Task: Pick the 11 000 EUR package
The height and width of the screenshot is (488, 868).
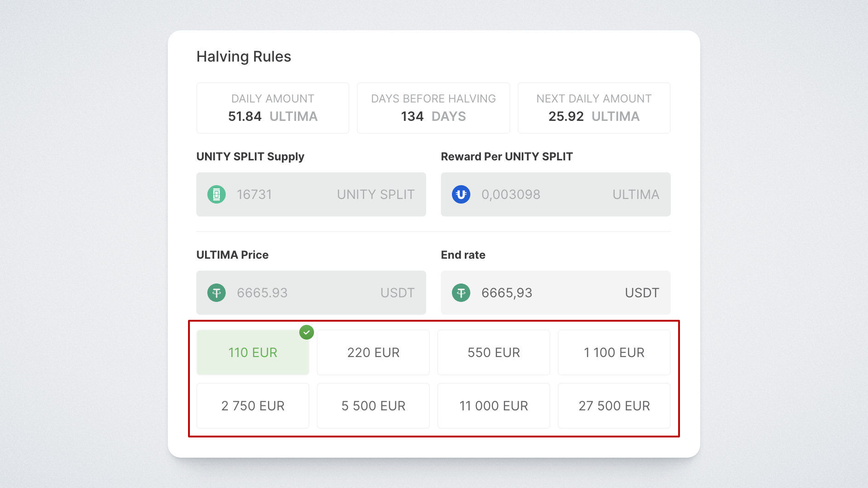Action: click(x=494, y=406)
